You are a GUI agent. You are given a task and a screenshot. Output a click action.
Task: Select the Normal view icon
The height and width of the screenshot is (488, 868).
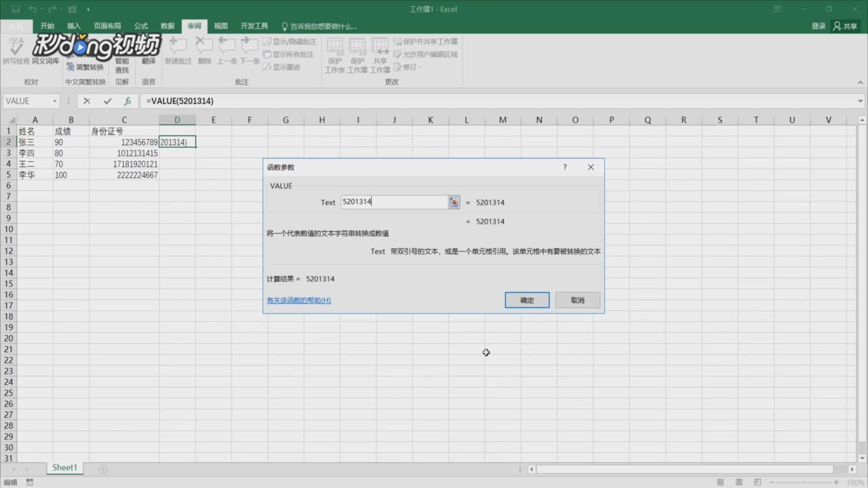pos(720,482)
